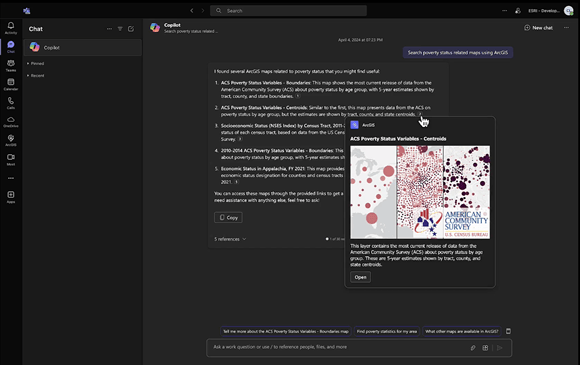
Task: Click citation 1 after Boundaries description
Action: click(298, 96)
